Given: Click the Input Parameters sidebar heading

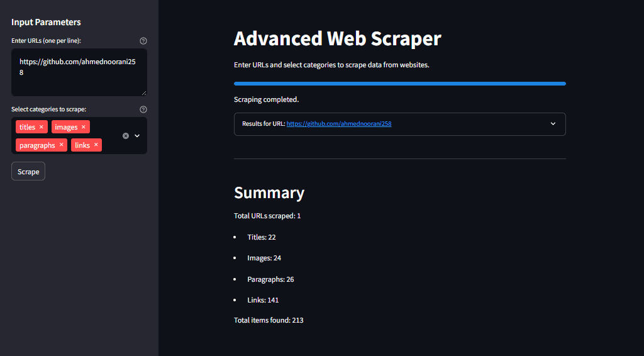Looking at the screenshot, I should 46,22.
